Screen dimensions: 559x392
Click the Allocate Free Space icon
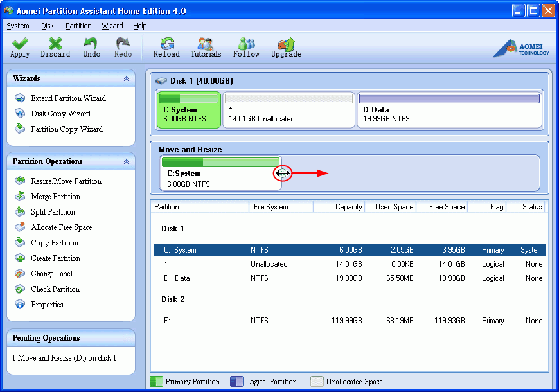tap(20, 227)
